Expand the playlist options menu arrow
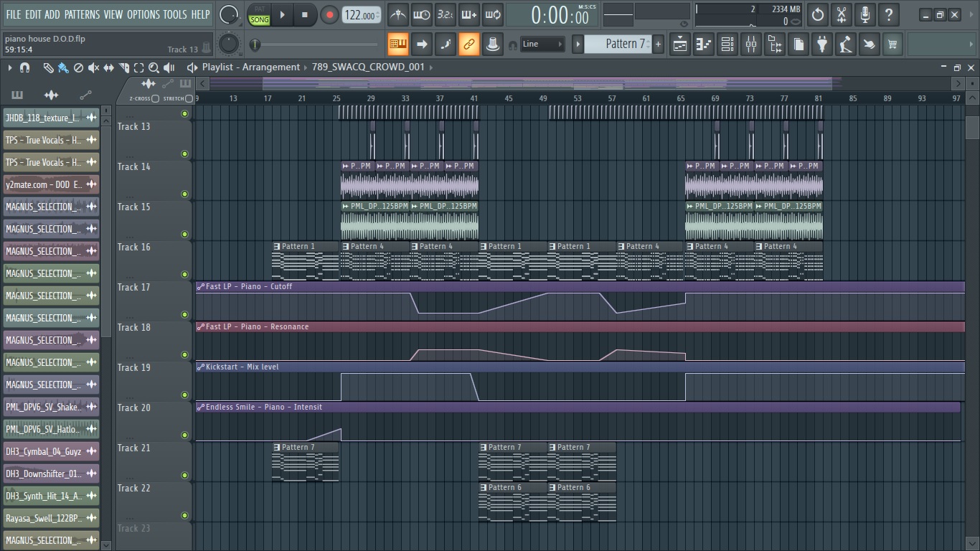This screenshot has height=551, width=980. click(x=10, y=67)
